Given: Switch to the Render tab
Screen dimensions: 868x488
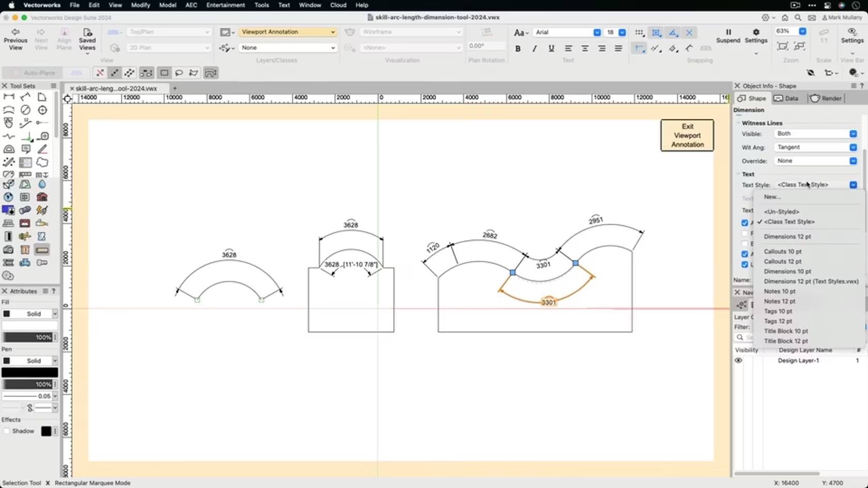Looking at the screenshot, I should [x=826, y=99].
